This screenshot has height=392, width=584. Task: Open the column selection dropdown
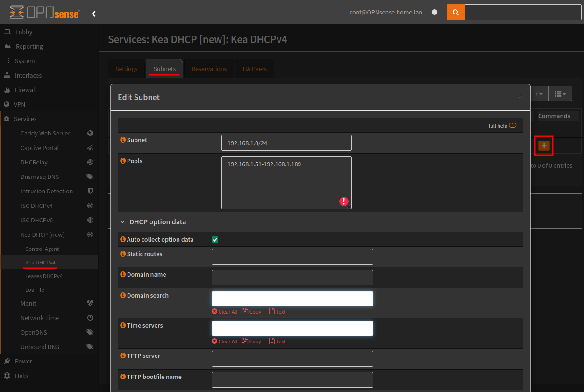pyautogui.click(x=560, y=94)
